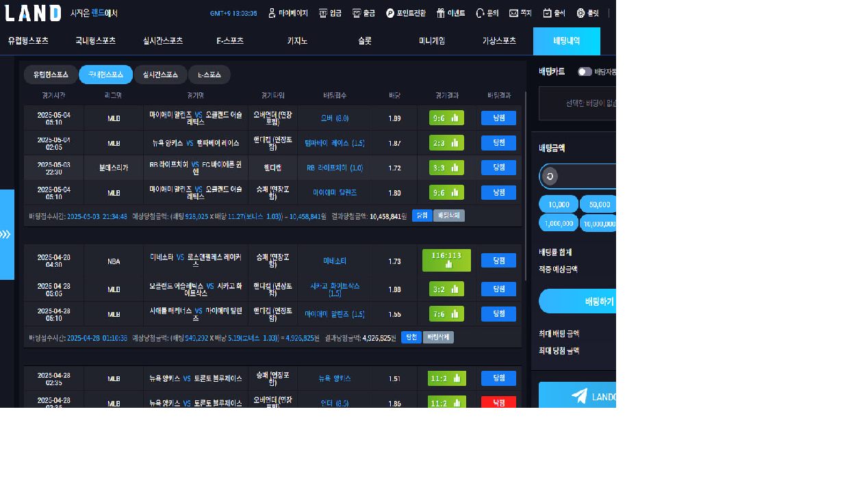Open the 쪽지 envelope messages icon
Screen dimensions: 868x494
click(513, 13)
